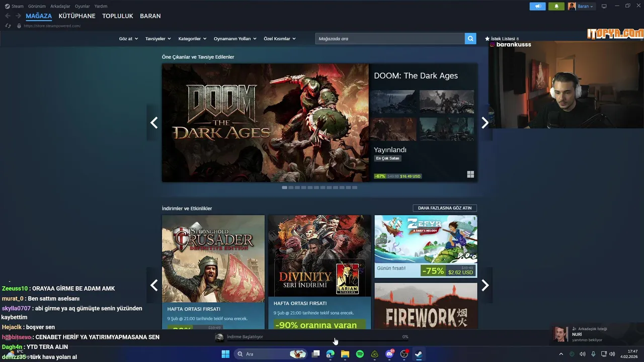Expand the Kategoriler dropdown
The width and height of the screenshot is (644, 362).
click(192, 39)
